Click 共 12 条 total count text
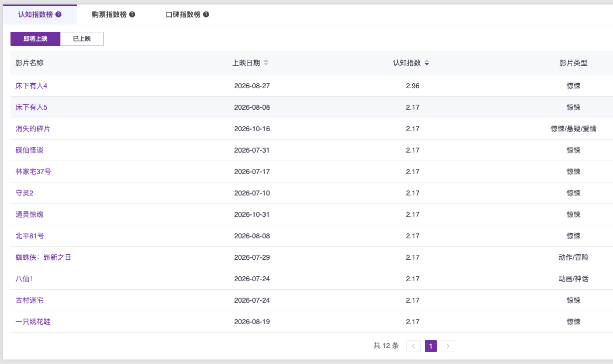The width and height of the screenshot is (613, 364). click(386, 346)
